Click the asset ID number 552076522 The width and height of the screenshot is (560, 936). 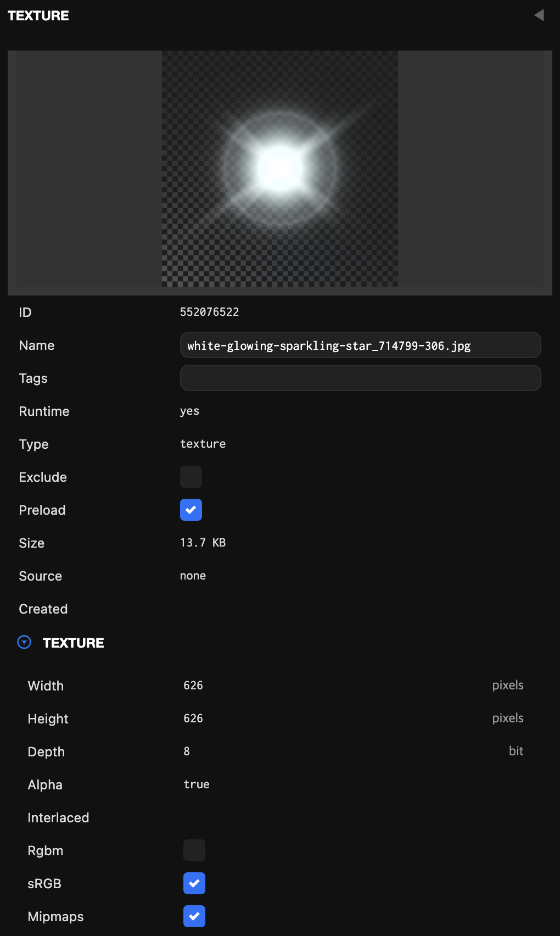click(209, 312)
